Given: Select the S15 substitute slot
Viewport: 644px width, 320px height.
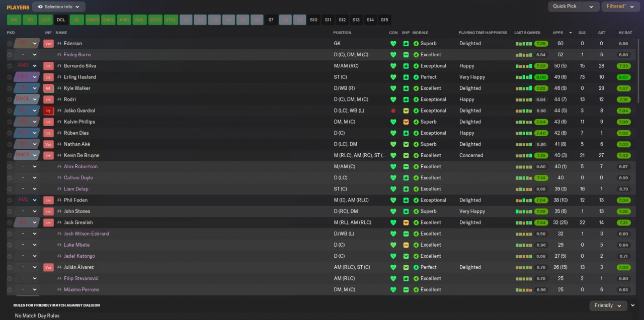Looking at the screenshot, I should (384, 20).
